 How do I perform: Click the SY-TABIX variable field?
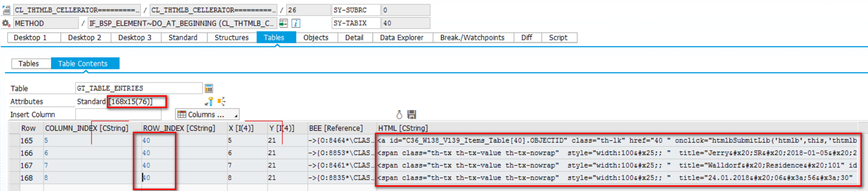pyautogui.click(x=356, y=23)
